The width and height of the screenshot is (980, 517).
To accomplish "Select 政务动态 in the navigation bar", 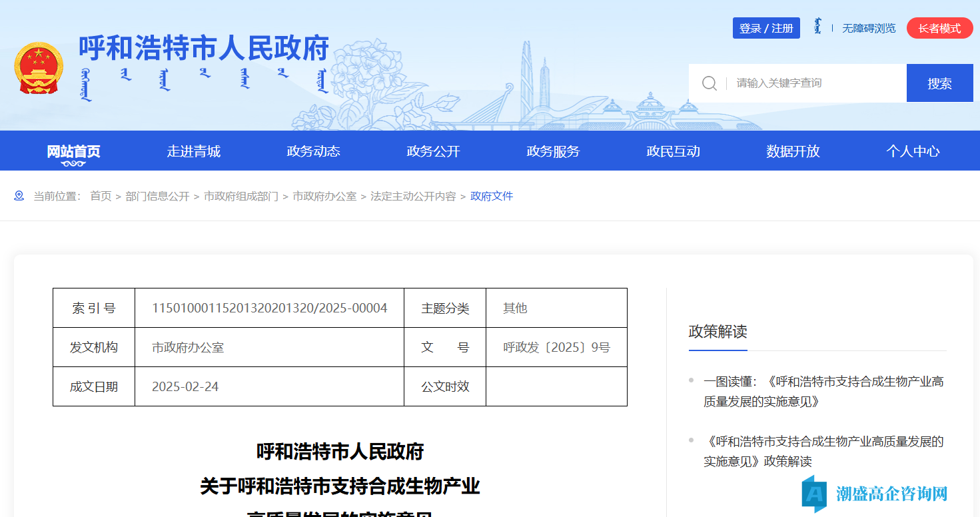I will pos(313,151).
